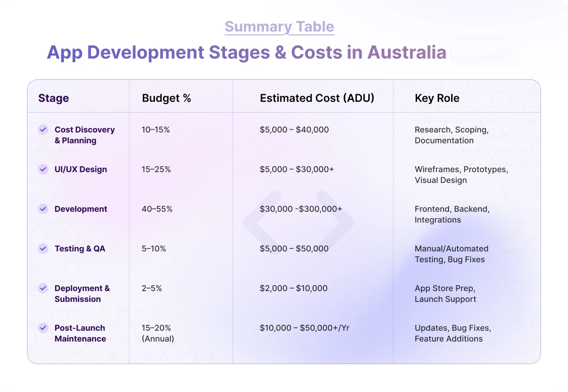Viewport: 568px width, 392px height.
Task: Click the 15–25% budget cell
Action: coord(156,169)
